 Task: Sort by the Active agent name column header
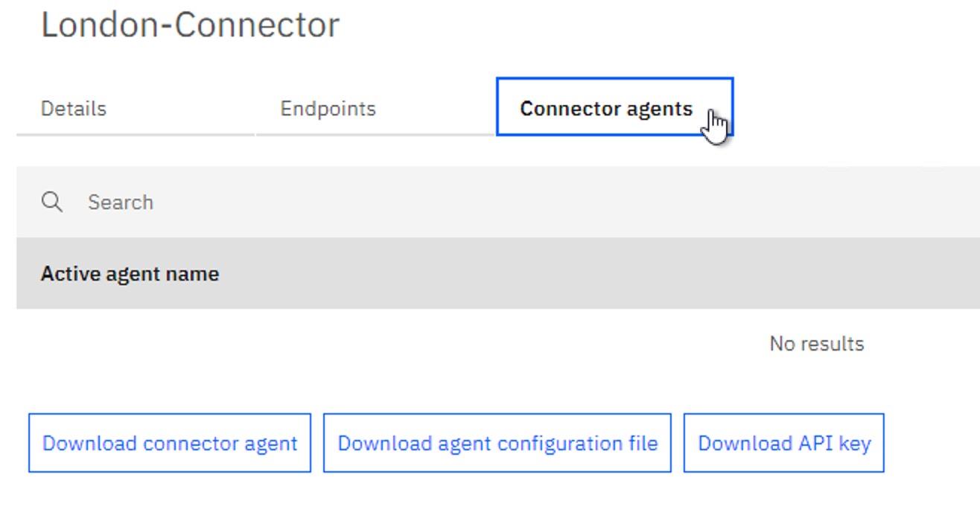(x=130, y=273)
